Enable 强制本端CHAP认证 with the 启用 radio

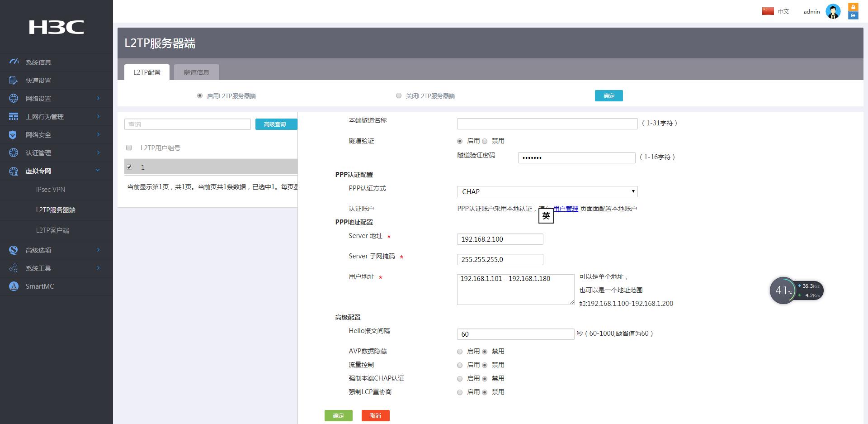pos(460,379)
